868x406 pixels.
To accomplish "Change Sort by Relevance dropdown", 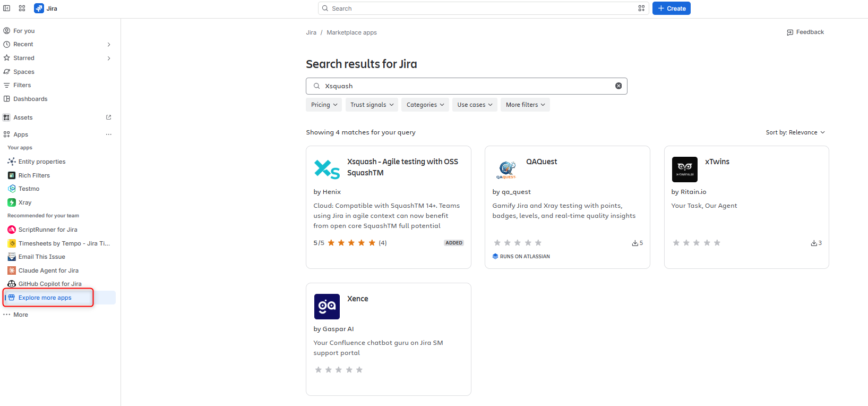I will [795, 132].
